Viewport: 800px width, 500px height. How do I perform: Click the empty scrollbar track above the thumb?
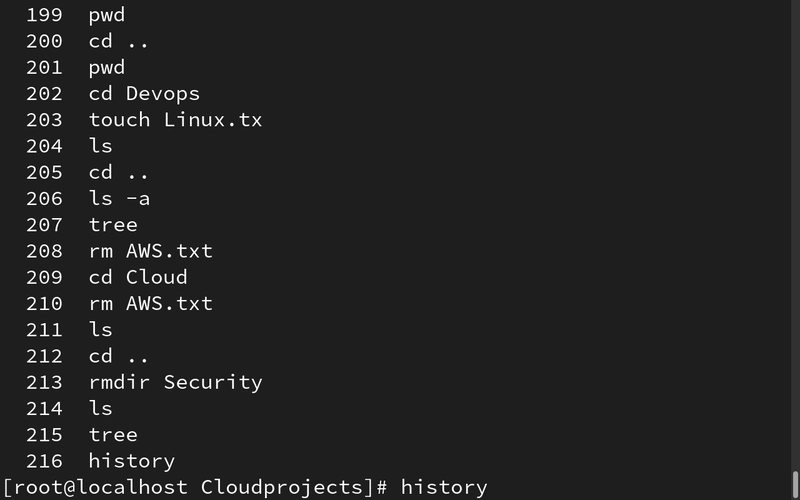[x=795, y=236]
